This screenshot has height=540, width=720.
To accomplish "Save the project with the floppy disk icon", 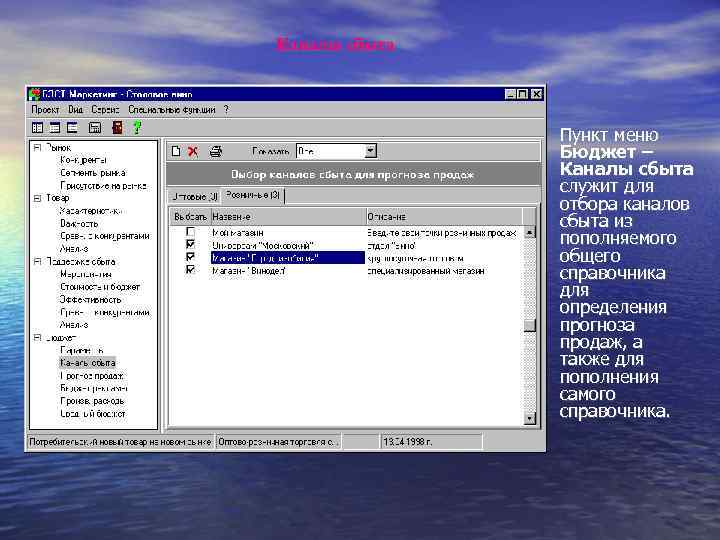I will [95, 128].
